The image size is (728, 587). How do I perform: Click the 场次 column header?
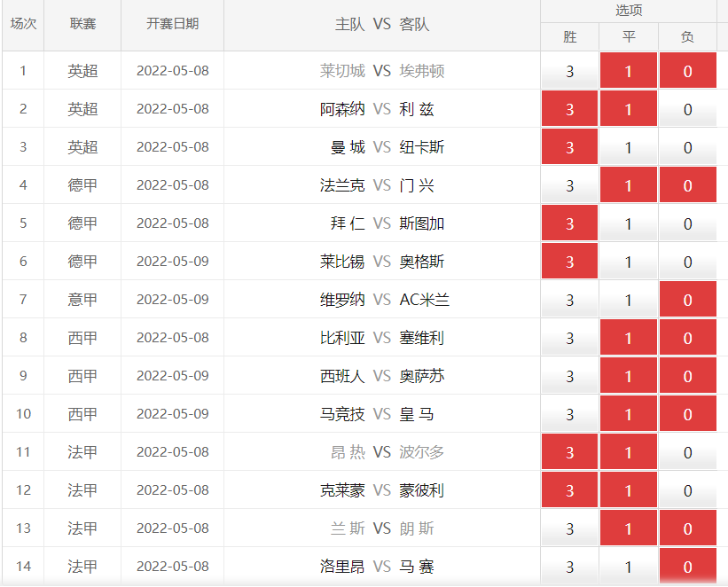click(23, 25)
